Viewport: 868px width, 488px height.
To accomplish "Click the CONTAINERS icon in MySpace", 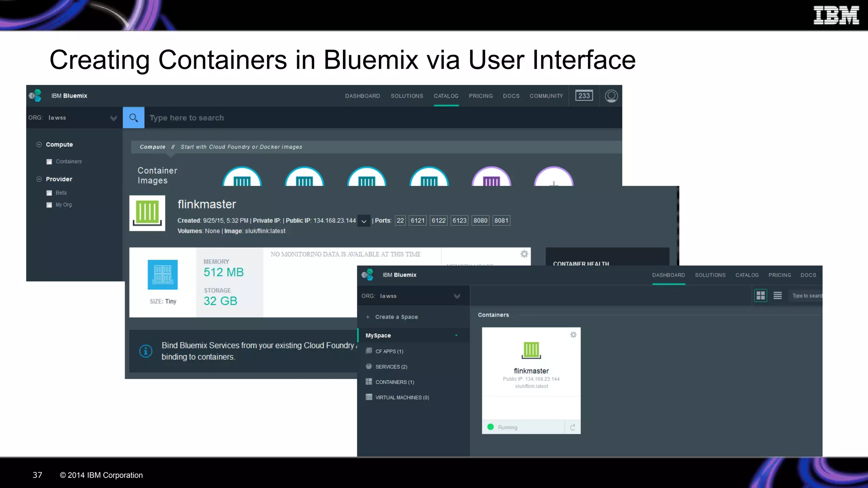I will tap(369, 382).
